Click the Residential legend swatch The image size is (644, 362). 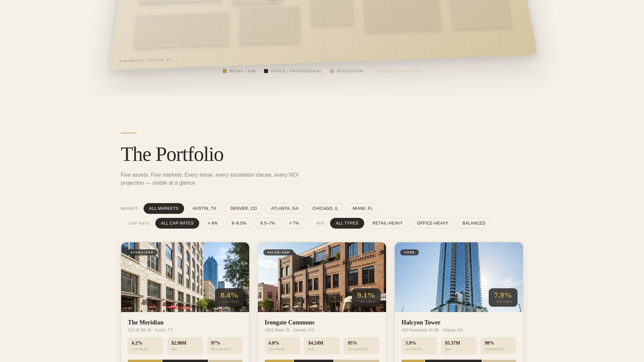(332, 71)
